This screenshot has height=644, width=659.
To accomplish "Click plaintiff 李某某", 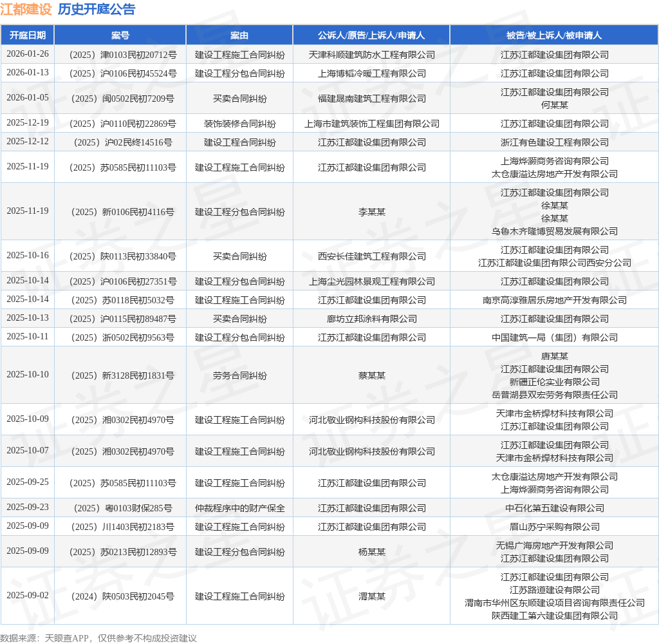I will tap(371, 212).
